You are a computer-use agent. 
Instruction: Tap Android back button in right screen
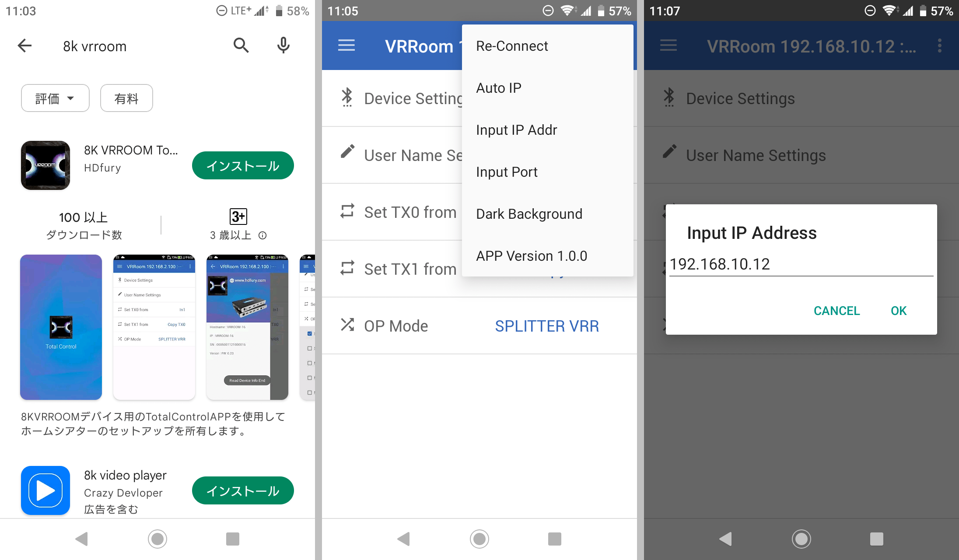coord(726,539)
